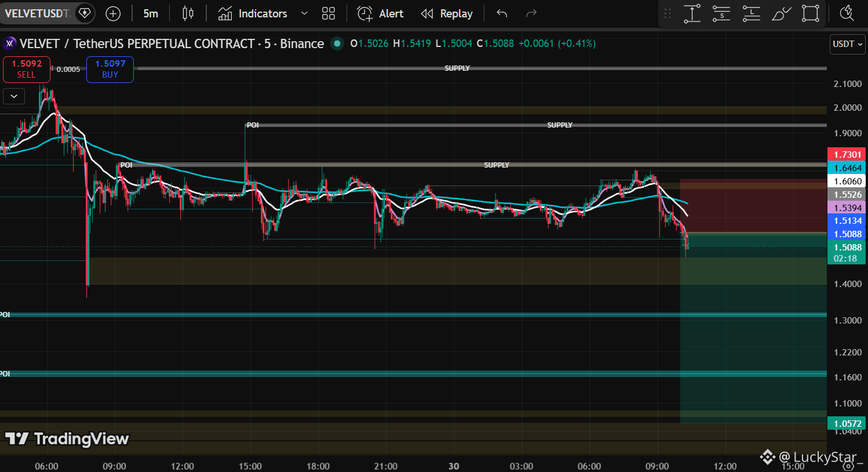Viewport: 868px width, 472px height.
Task: Click the redo arrow icon
Action: 531,13
